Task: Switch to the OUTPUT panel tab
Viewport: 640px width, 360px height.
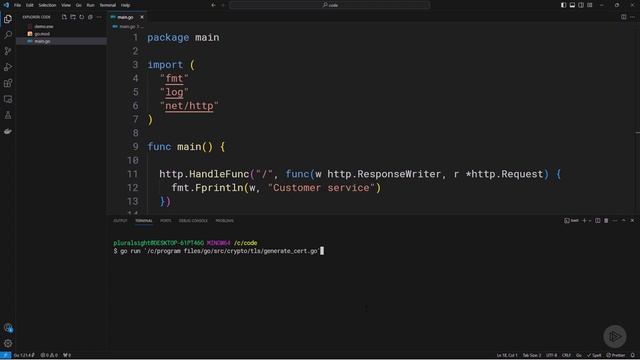Action: click(x=120, y=221)
